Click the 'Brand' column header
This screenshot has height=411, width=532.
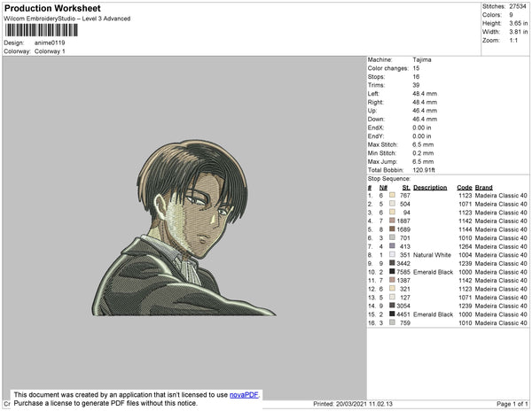point(484,188)
